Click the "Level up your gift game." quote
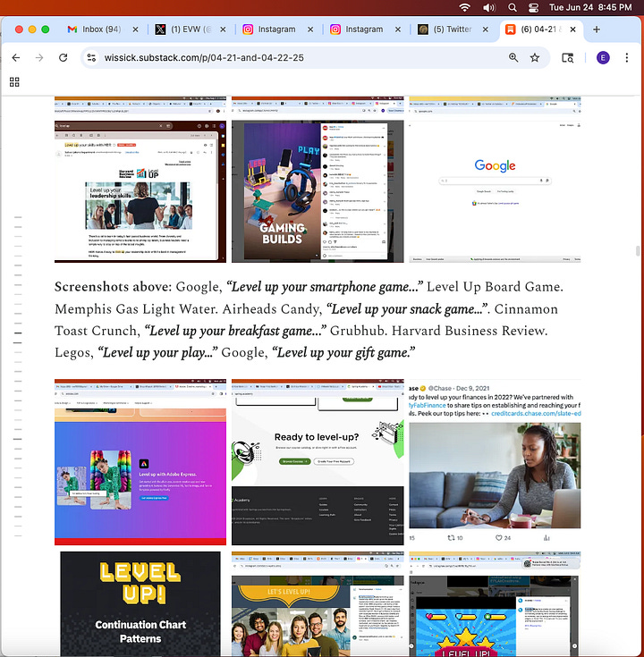Screen dimensions: 644x657 coord(343,352)
